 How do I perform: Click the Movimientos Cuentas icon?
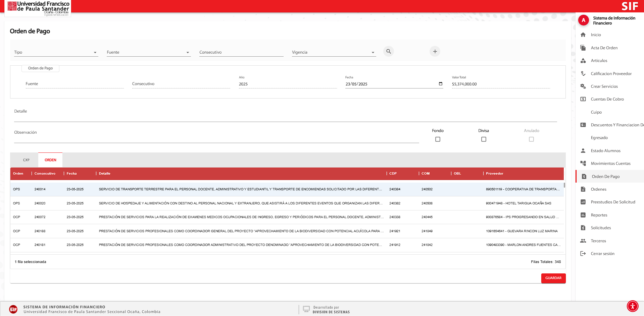(583, 164)
